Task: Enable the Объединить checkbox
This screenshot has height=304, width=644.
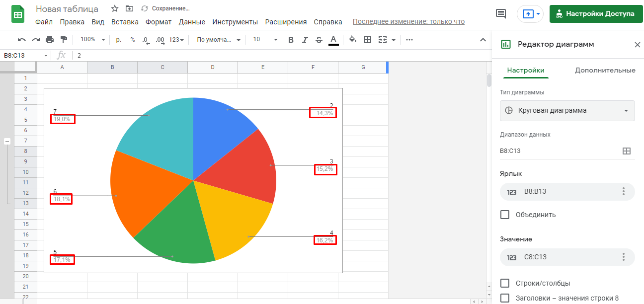Action: [x=505, y=215]
